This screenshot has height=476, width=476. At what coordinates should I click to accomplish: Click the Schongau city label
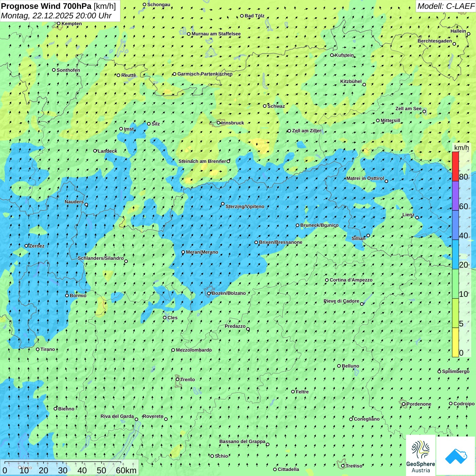[158, 4]
